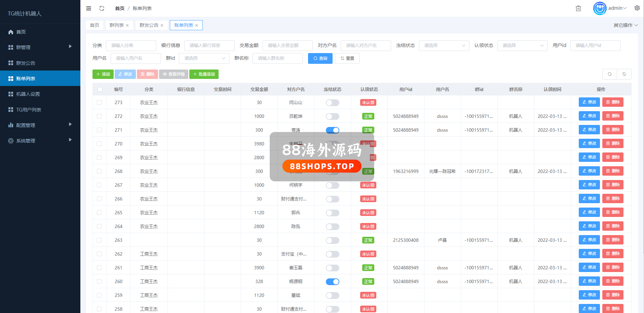Open the 冻结状态 dropdown
The image size is (644, 313).
[444, 46]
